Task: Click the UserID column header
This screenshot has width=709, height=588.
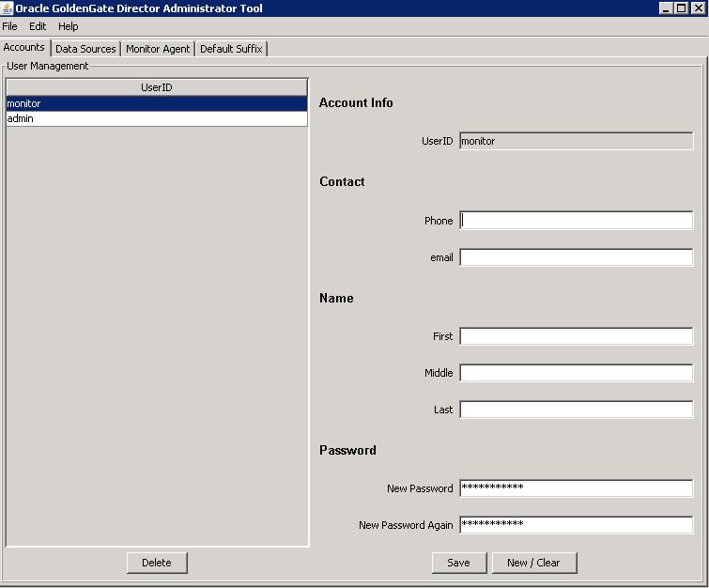Action: (156, 87)
